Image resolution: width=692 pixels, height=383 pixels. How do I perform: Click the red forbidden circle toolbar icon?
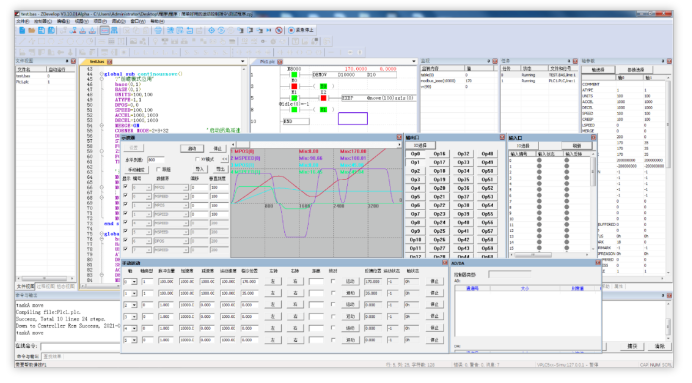coord(279,30)
